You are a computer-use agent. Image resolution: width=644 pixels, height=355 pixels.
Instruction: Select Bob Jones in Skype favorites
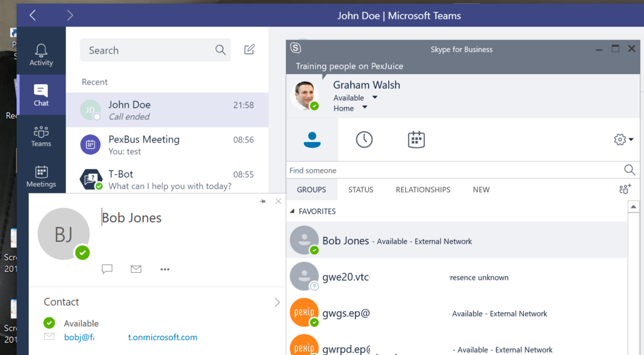click(457, 241)
